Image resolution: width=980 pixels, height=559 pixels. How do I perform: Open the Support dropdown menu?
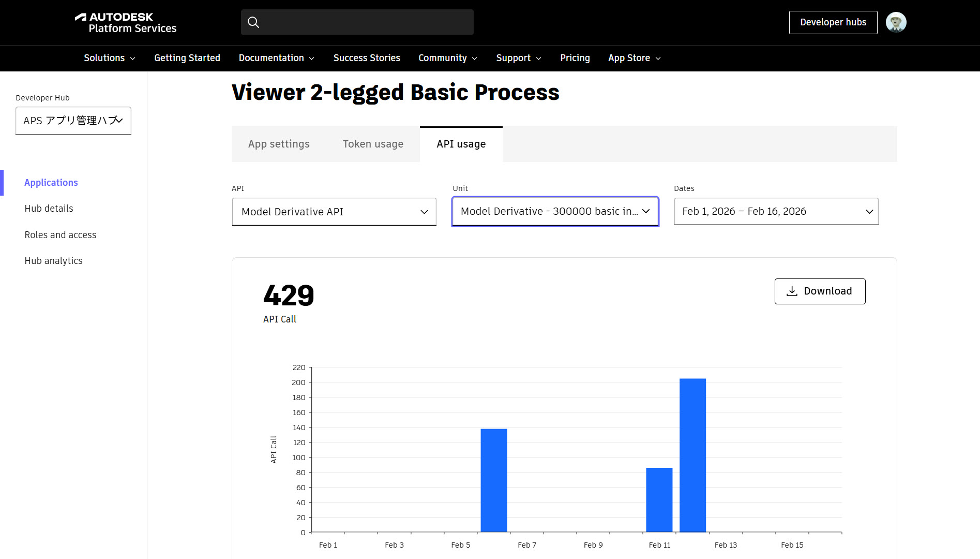(x=519, y=58)
